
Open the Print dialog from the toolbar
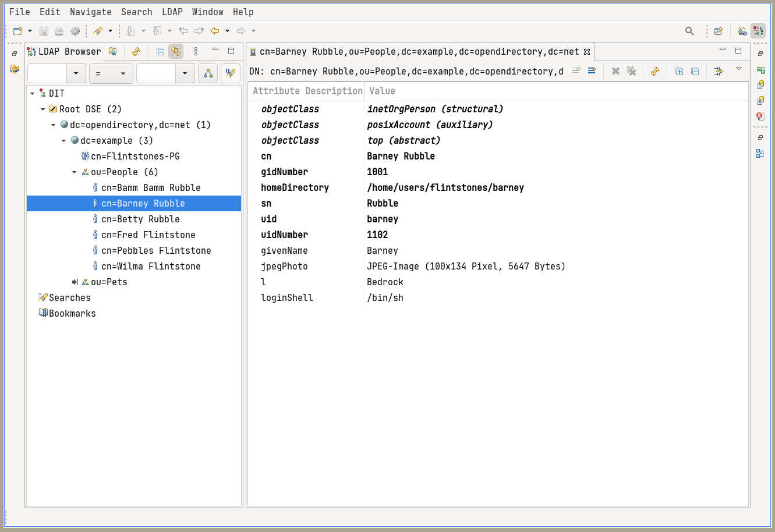(59, 30)
